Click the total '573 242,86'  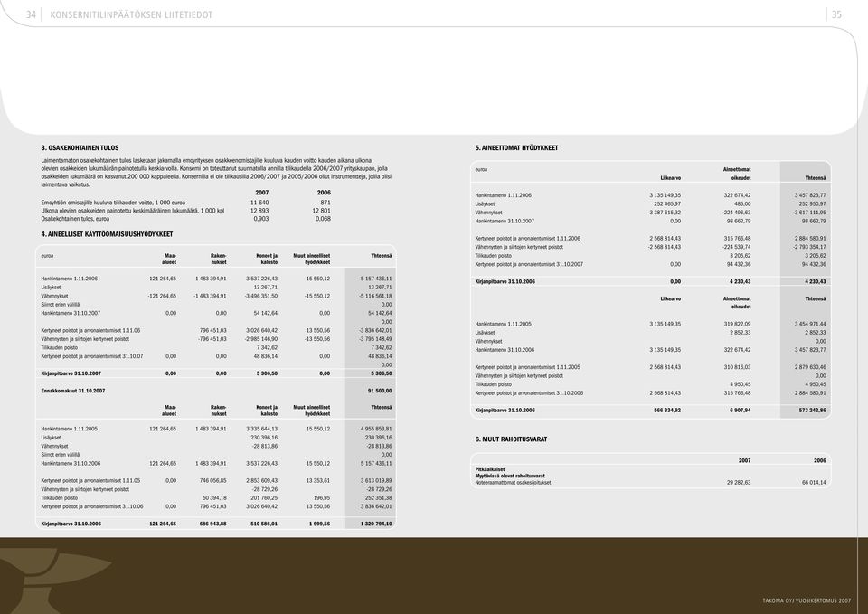point(812,411)
